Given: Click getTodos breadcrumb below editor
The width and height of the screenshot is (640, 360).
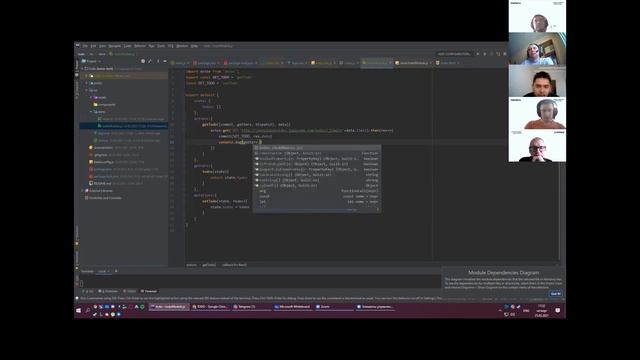Looking at the screenshot, I should [209, 265].
